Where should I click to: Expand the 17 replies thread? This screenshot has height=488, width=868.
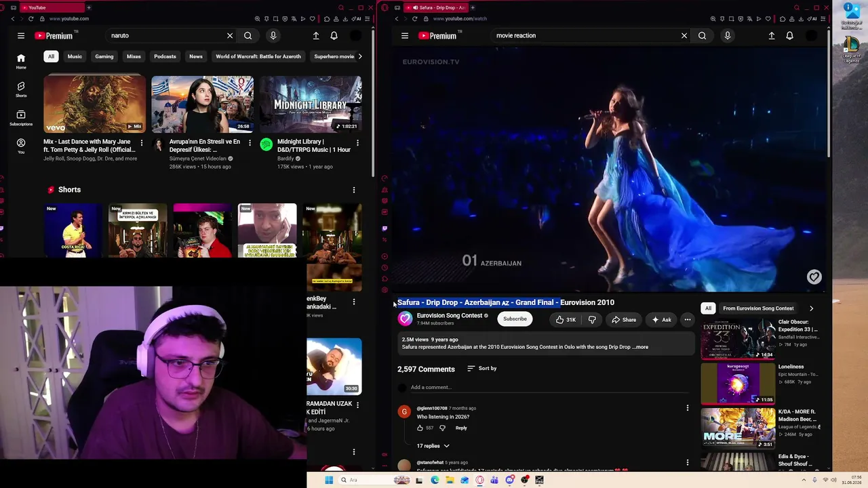433,446
